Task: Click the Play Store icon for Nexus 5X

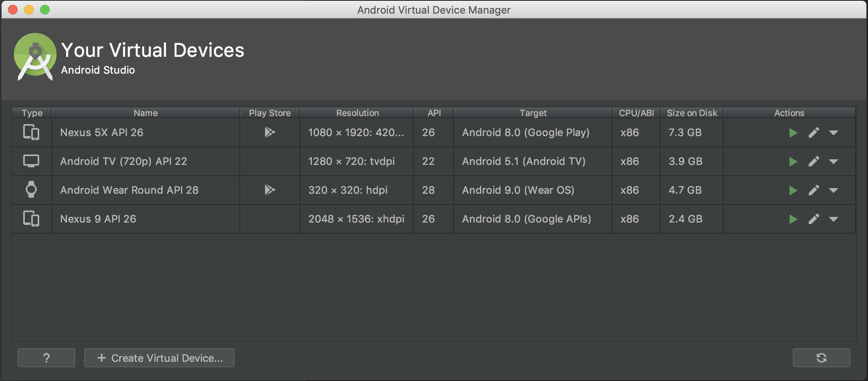Action: pyautogui.click(x=270, y=132)
